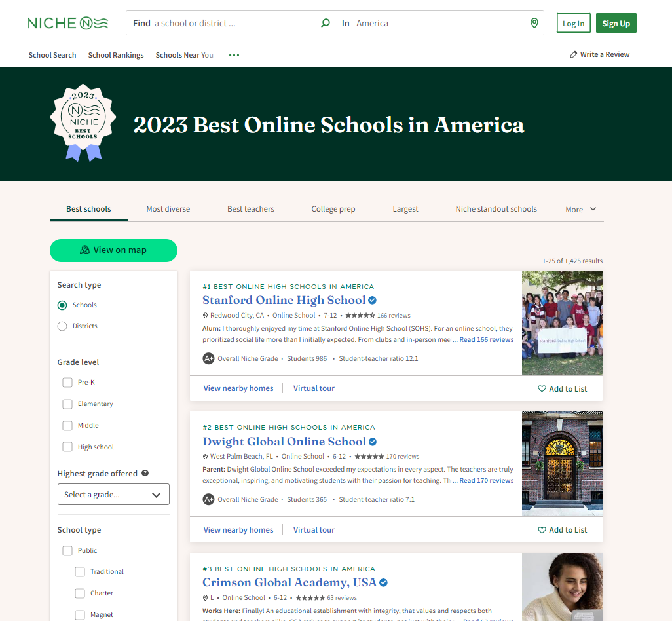Click Read 166 reviews link

pos(487,339)
